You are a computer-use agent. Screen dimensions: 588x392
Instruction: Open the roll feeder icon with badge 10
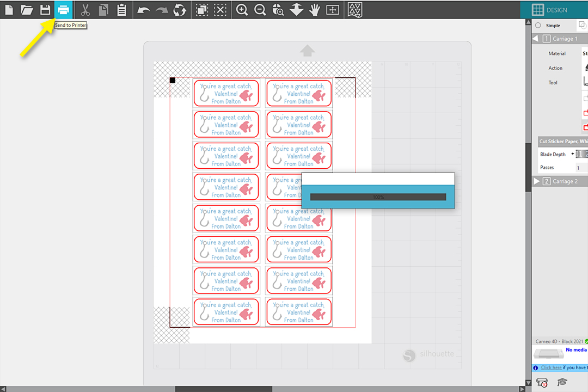click(542, 382)
